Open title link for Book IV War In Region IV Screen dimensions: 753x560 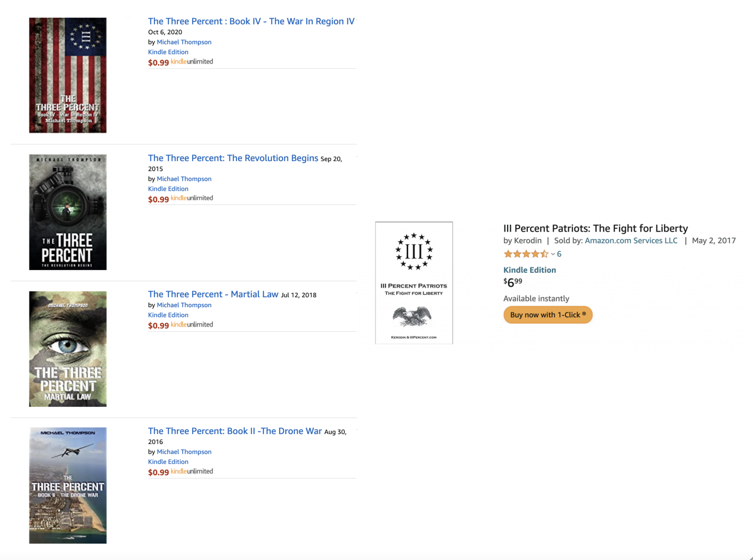pos(251,21)
